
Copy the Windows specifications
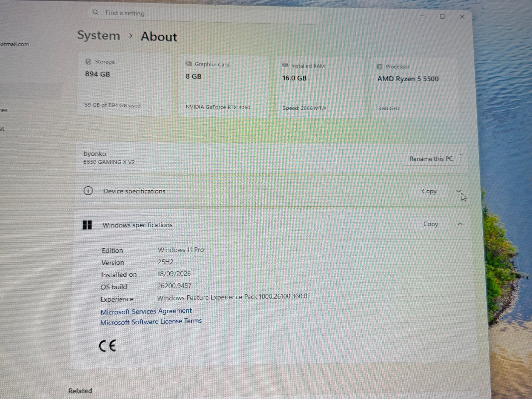pos(430,224)
